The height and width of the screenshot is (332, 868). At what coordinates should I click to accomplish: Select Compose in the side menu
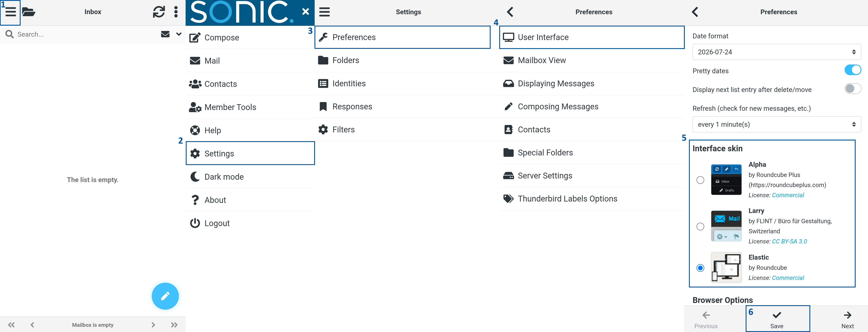(x=250, y=37)
